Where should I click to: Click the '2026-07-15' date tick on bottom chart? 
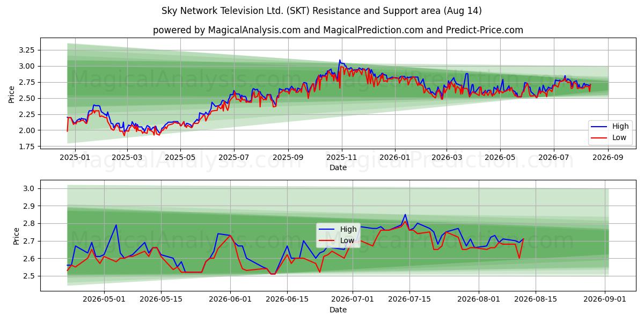coord(409,300)
